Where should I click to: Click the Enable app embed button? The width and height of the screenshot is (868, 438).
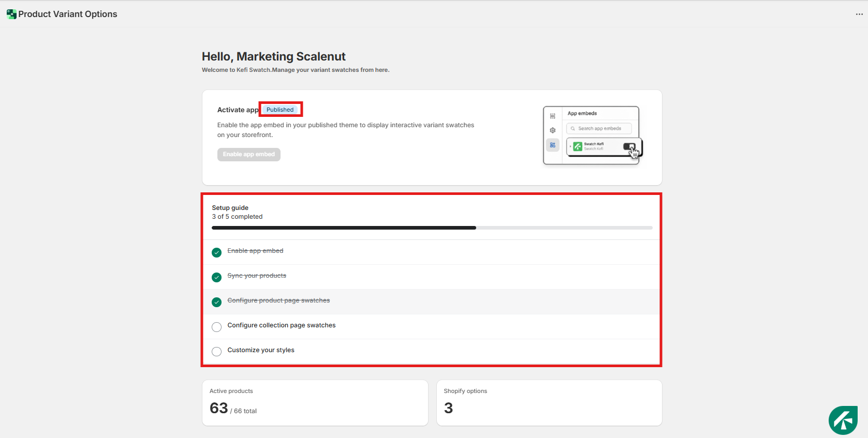click(x=248, y=155)
